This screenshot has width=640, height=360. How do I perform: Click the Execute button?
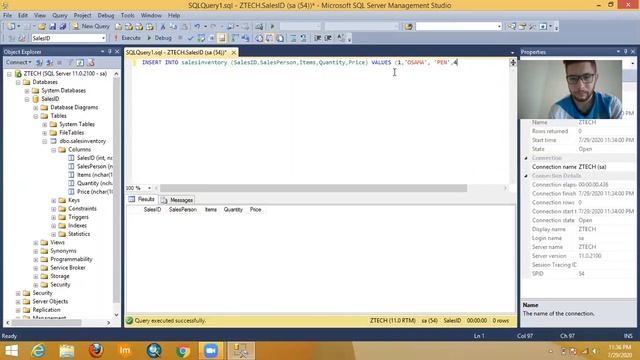(127, 38)
